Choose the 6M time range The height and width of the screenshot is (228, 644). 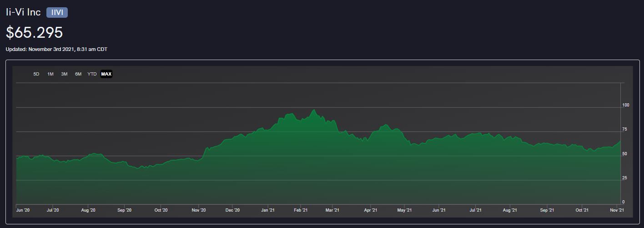point(78,74)
